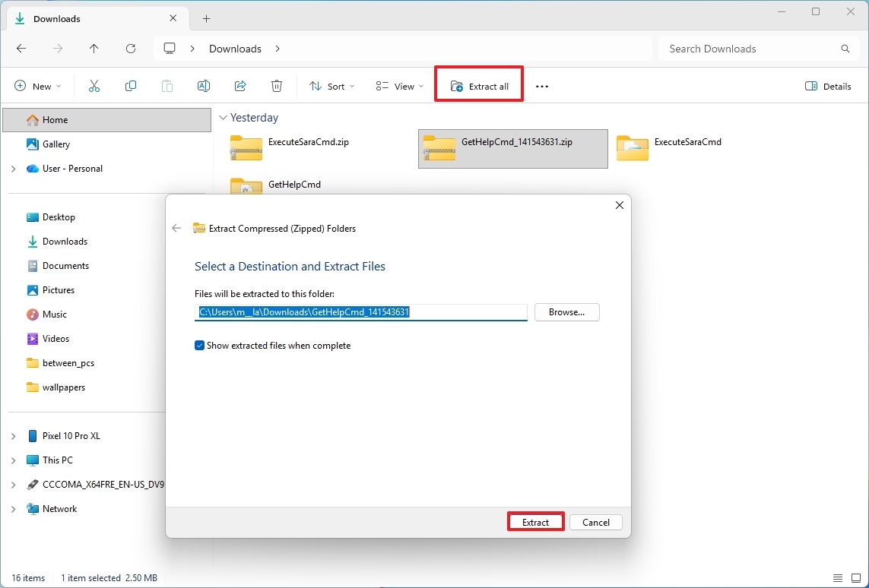Click the Share icon in the toolbar

pyautogui.click(x=240, y=86)
